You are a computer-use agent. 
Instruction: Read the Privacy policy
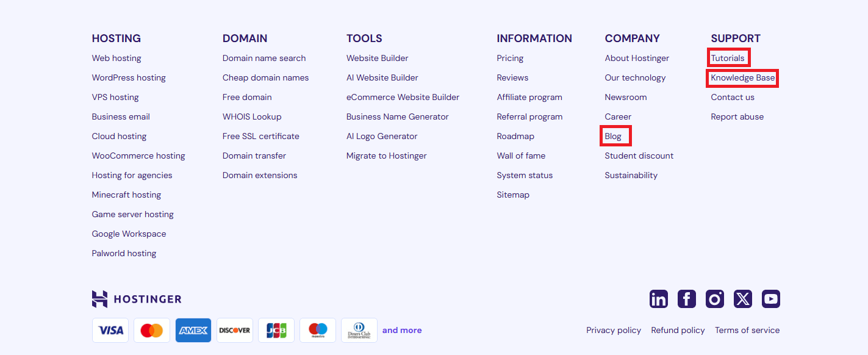614,330
